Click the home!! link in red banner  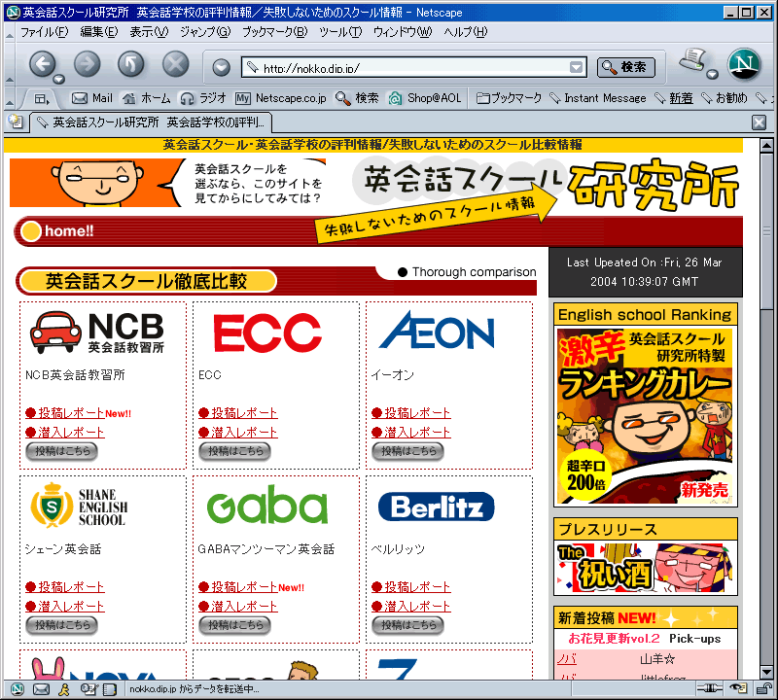(69, 231)
